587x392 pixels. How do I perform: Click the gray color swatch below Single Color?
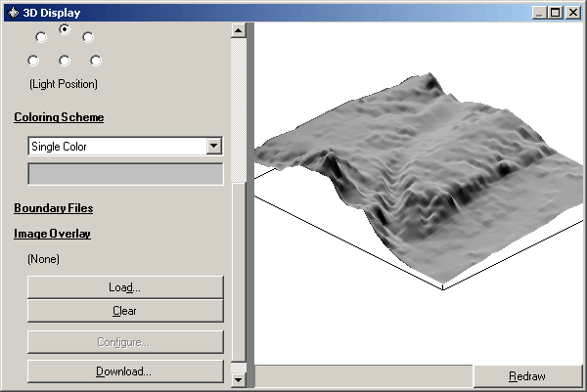click(x=125, y=174)
